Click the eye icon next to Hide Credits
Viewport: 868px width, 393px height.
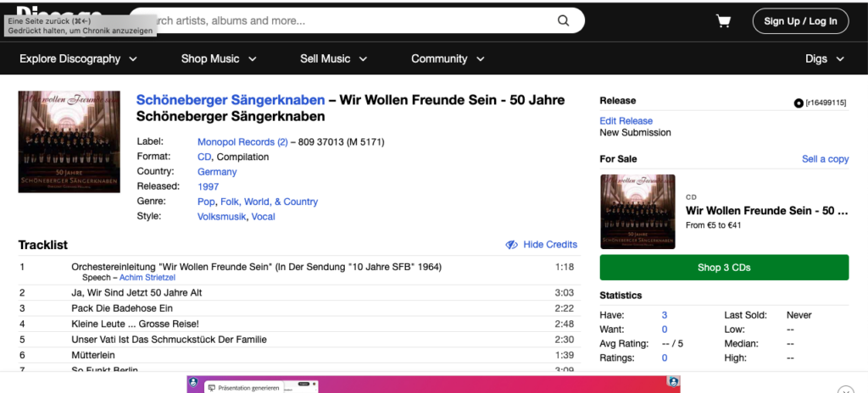point(511,245)
